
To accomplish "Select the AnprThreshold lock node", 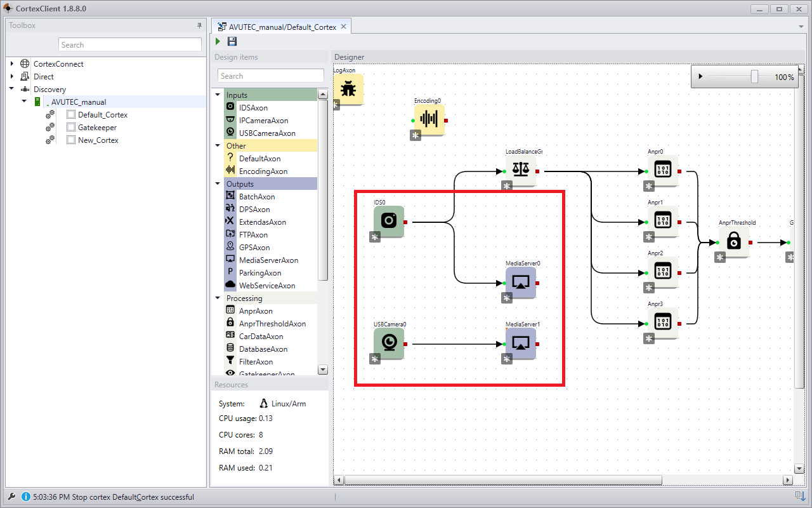I will point(734,242).
